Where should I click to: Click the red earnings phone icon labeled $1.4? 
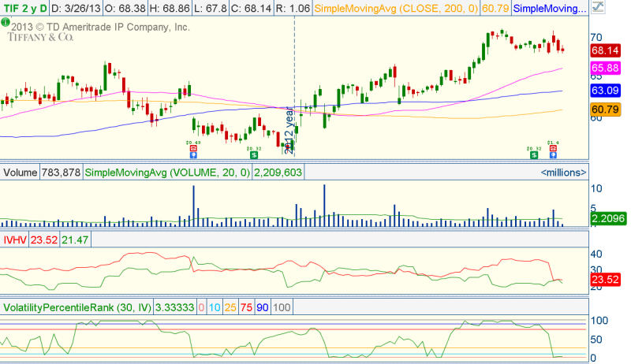(x=553, y=150)
